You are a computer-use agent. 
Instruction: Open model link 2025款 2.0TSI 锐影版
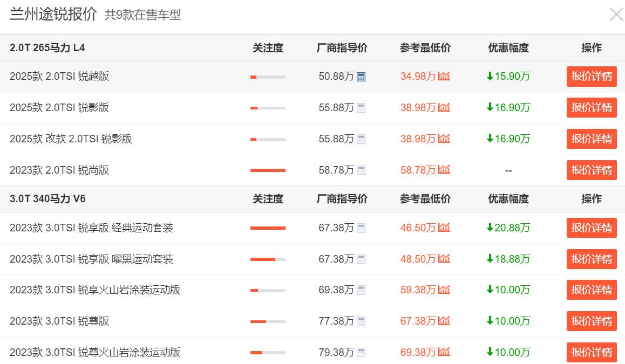click(59, 107)
